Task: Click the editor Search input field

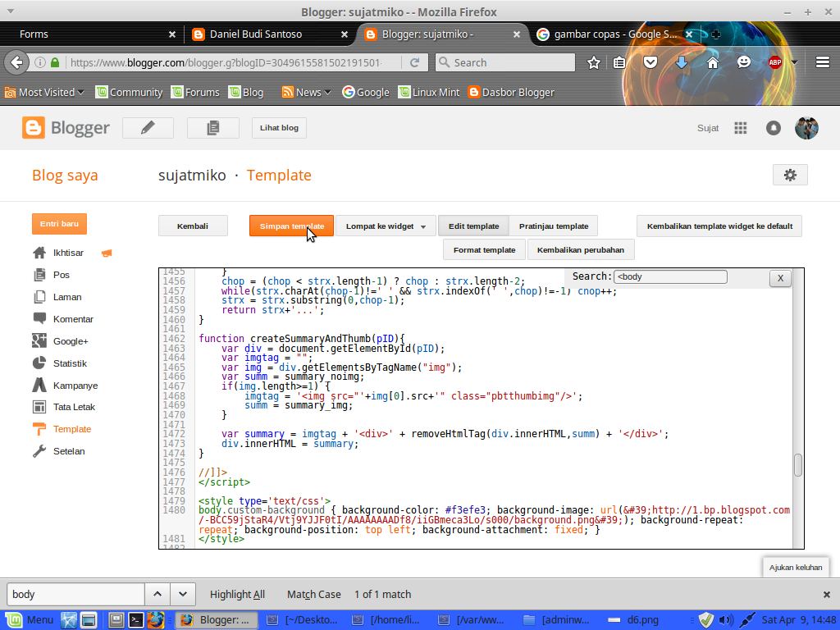Action: point(670,277)
